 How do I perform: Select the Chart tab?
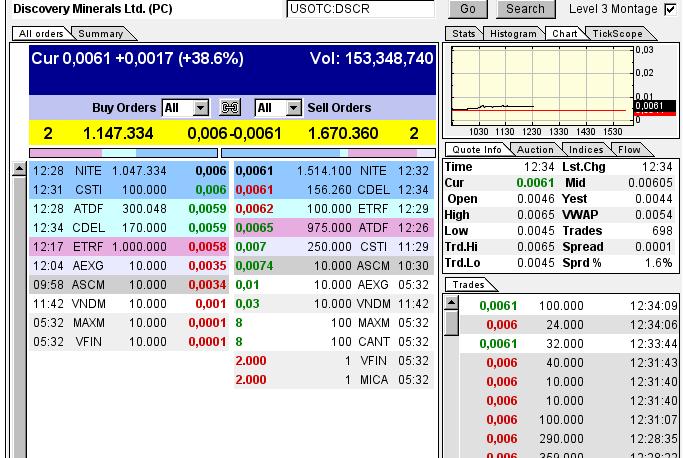[x=565, y=34]
